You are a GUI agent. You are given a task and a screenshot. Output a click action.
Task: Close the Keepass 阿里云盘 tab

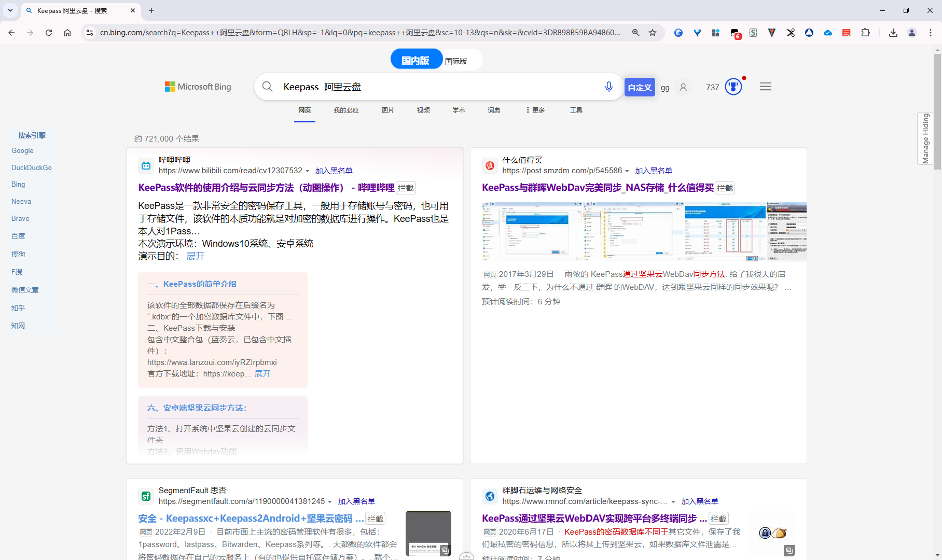point(133,10)
